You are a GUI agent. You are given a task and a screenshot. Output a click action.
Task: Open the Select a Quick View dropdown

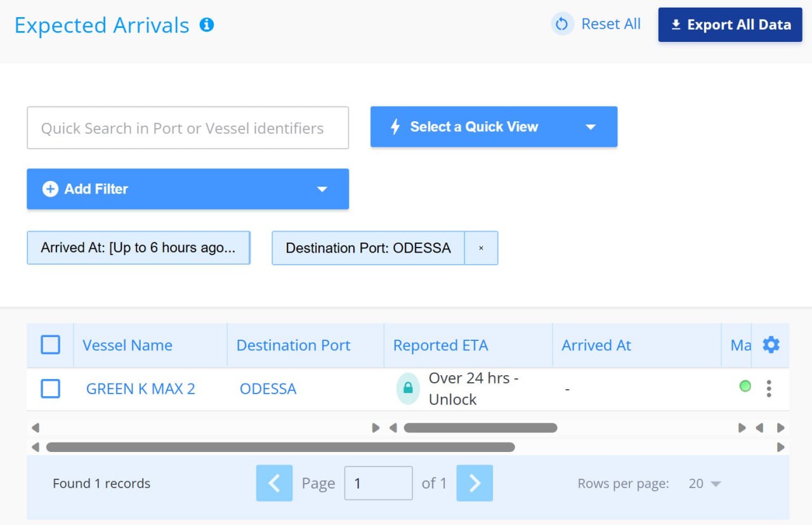coord(494,127)
